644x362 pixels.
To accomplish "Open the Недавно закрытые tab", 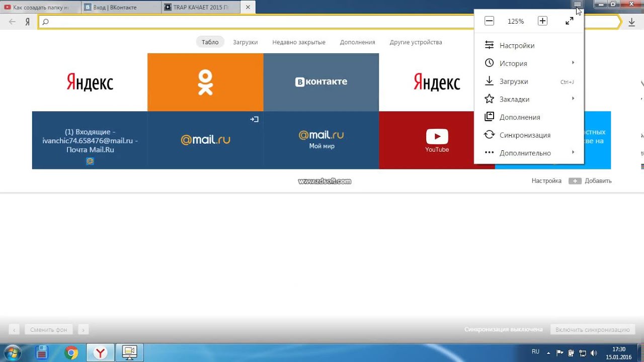I will [299, 42].
